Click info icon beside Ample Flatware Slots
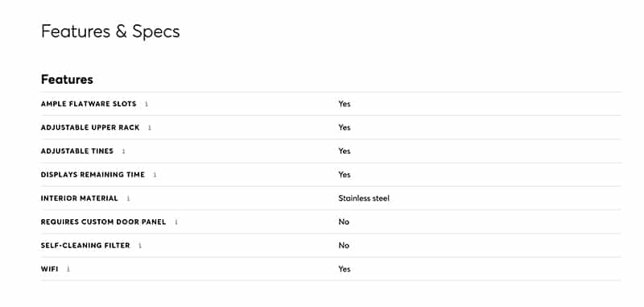 pos(147,104)
